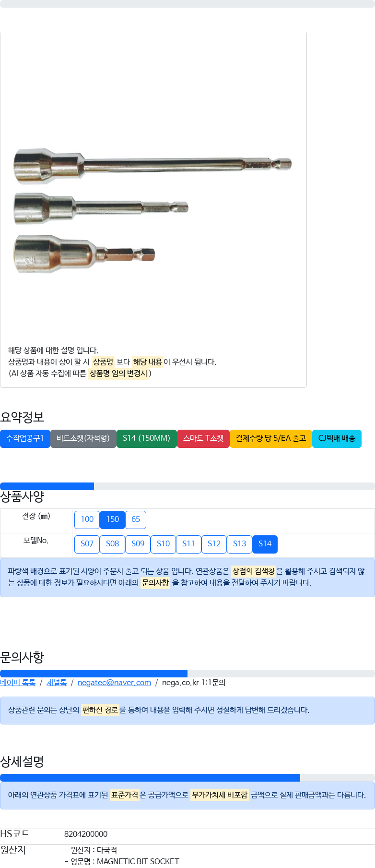Click the green S14 (150MM) tag
Image resolution: width=375 pixels, height=868 pixels.
(x=146, y=438)
